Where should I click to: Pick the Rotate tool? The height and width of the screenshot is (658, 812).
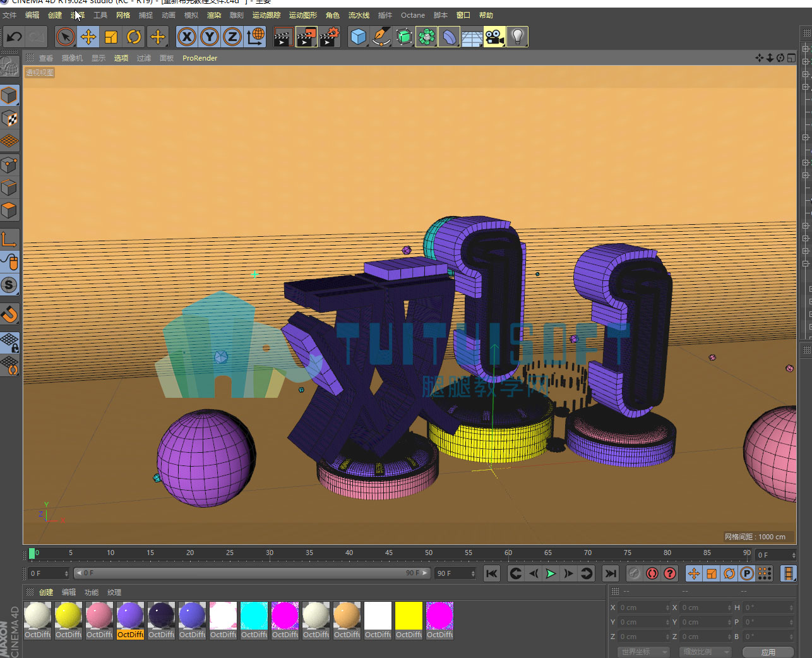134,37
